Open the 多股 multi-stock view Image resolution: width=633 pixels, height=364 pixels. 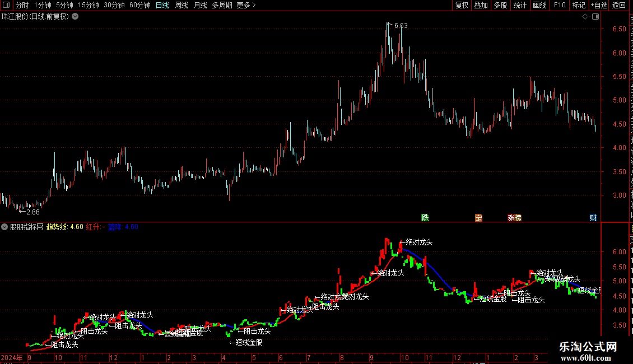click(500, 5)
